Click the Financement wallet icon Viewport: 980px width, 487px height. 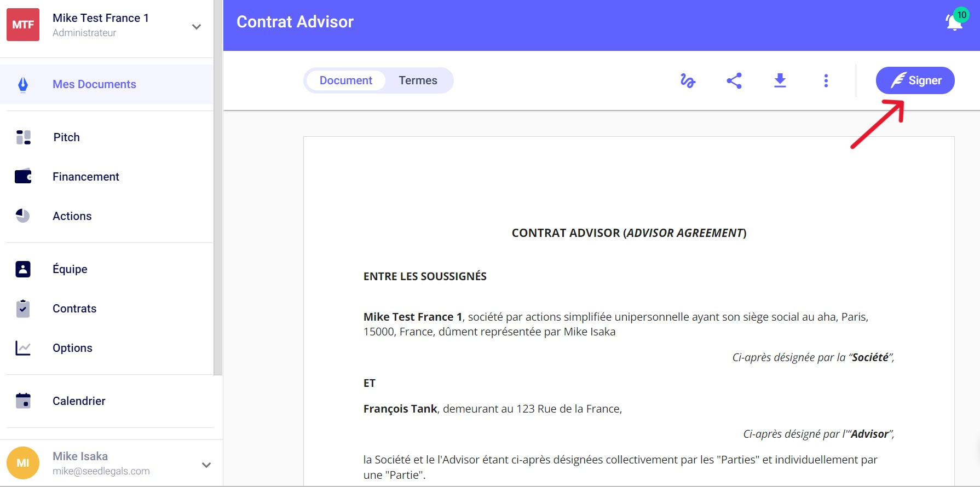tap(23, 177)
